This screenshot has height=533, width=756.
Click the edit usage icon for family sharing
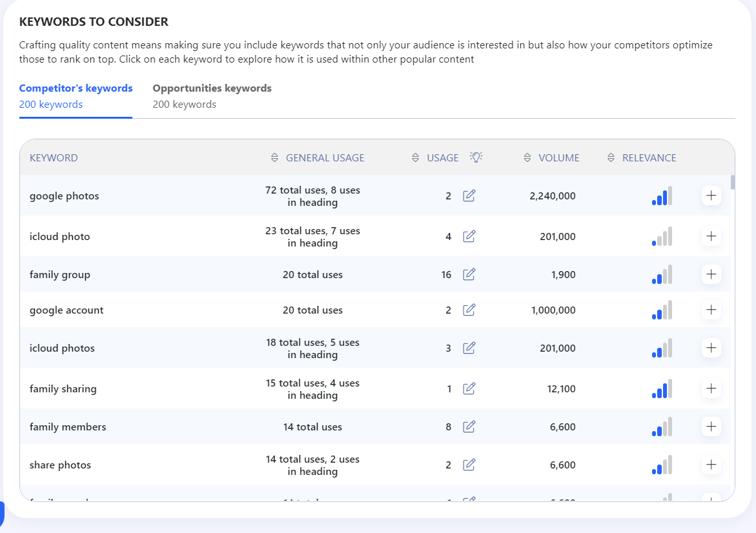[x=469, y=388]
